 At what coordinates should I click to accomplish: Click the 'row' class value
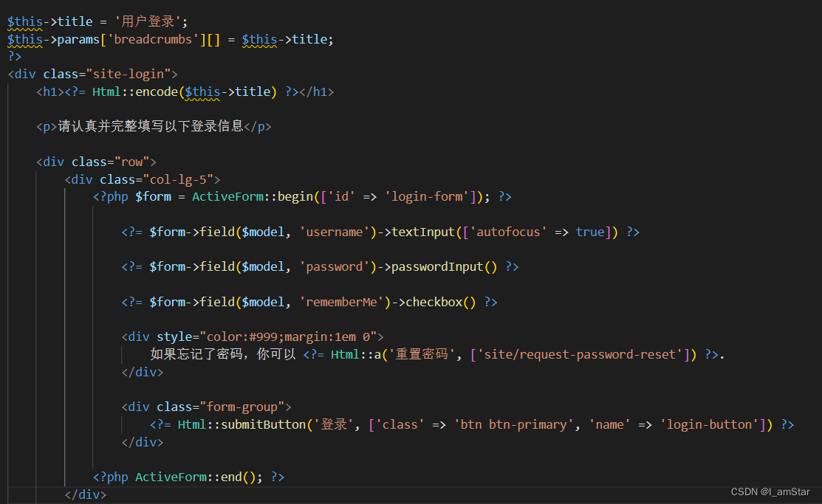click(x=131, y=162)
